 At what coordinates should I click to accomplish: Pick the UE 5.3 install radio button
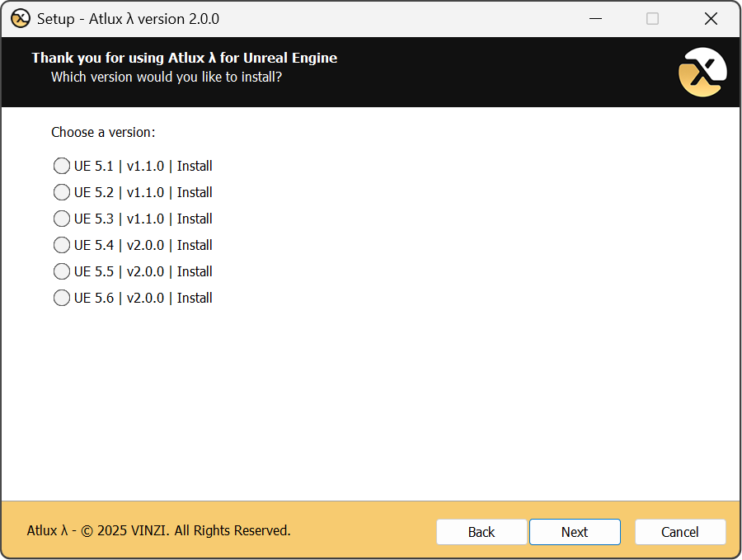[x=62, y=219]
